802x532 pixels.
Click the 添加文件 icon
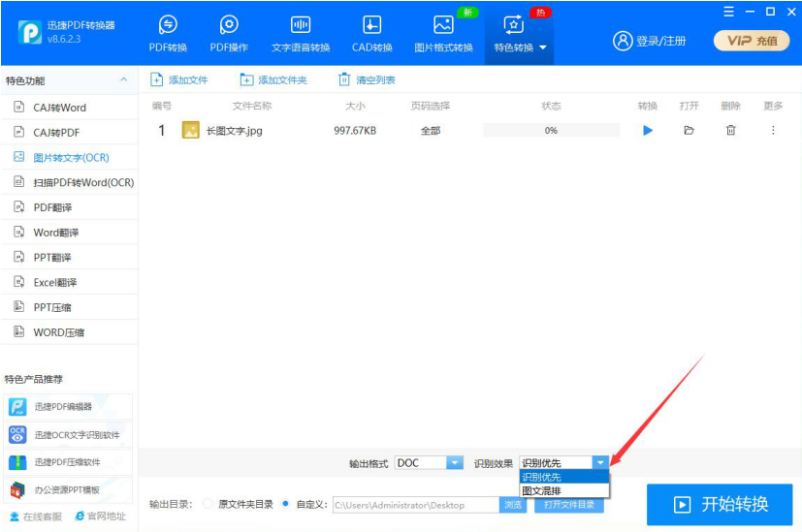pos(156,79)
